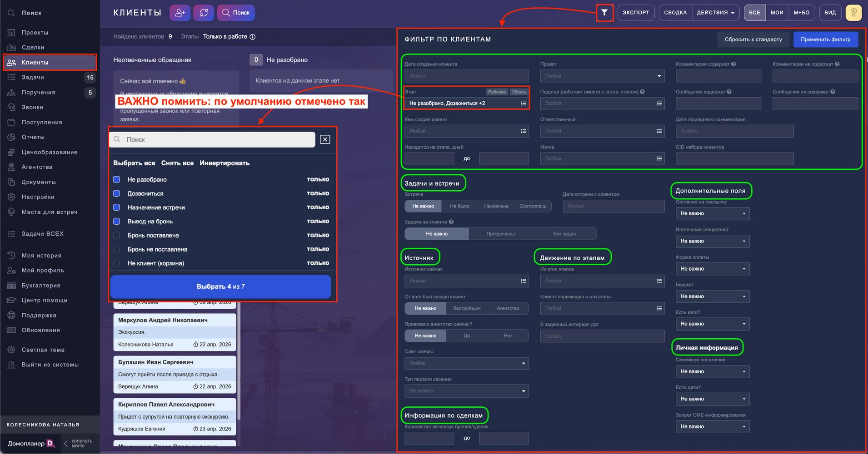Click the Дата создания клиента field
Image resolution: width=868 pixels, height=454 pixels.
point(467,76)
